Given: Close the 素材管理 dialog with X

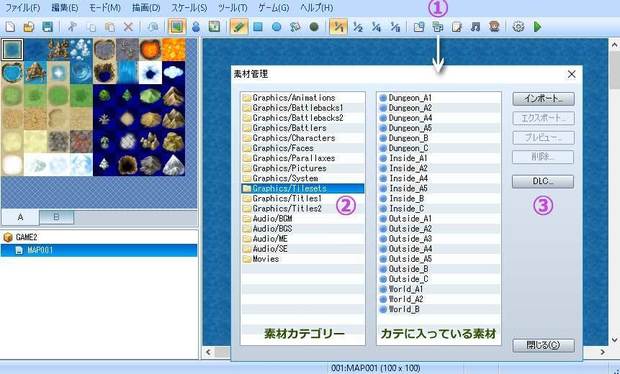Looking at the screenshot, I should point(571,74).
